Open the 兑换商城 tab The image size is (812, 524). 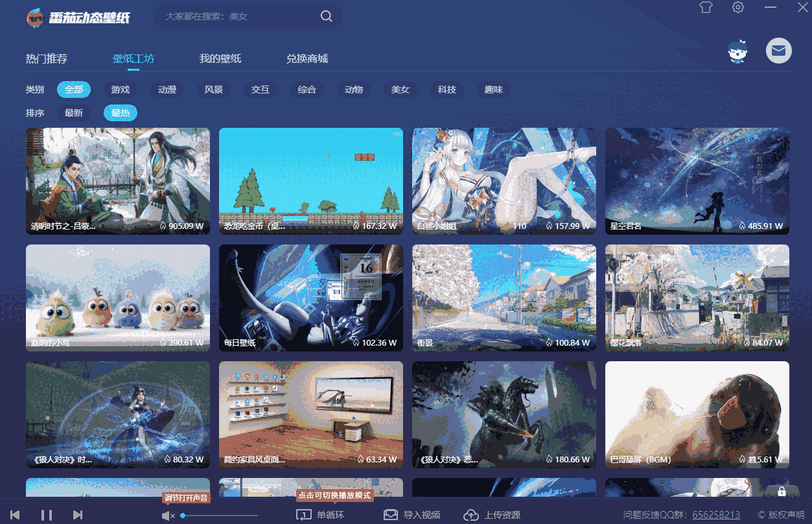pos(309,58)
